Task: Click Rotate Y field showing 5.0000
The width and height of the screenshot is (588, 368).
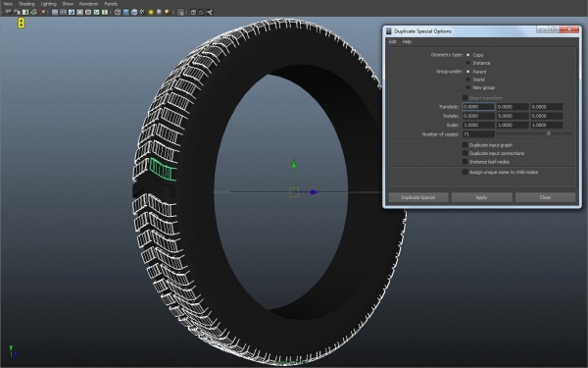Action: pyautogui.click(x=513, y=116)
